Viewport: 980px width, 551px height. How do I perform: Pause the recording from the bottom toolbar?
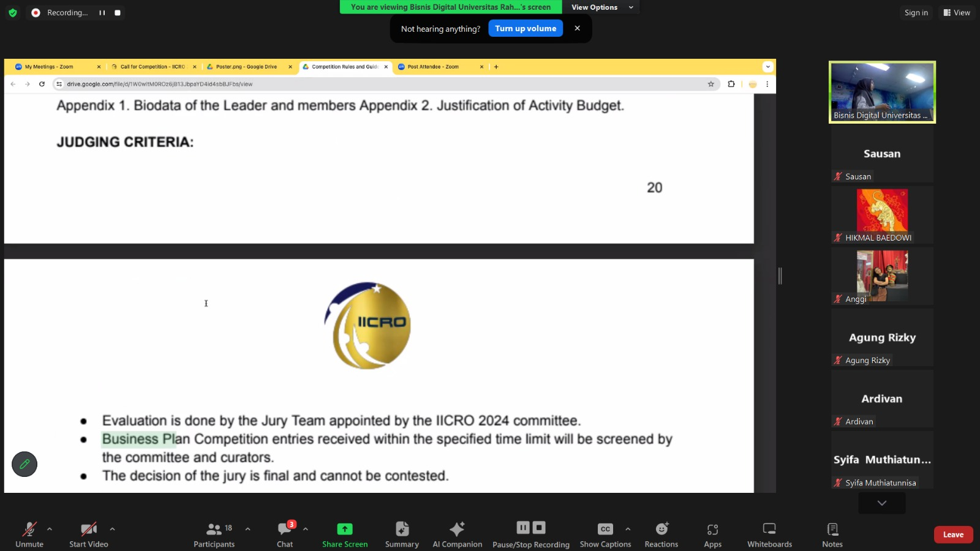(523, 527)
